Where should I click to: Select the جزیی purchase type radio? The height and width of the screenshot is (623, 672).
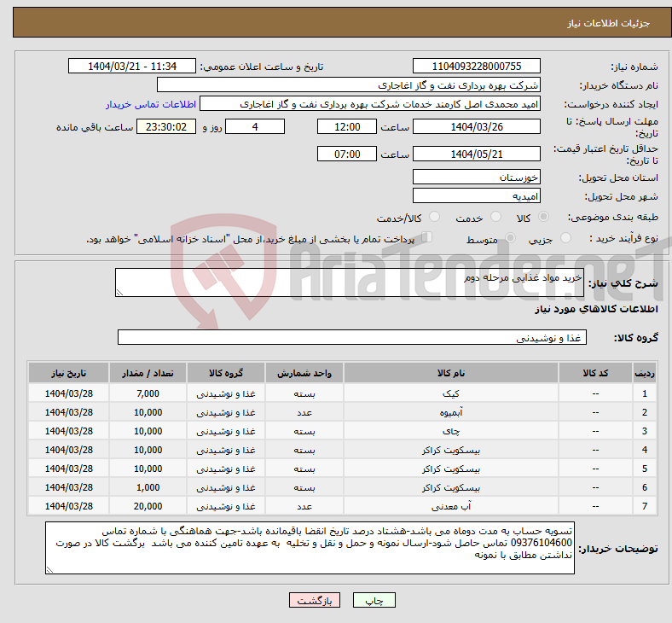point(565,238)
